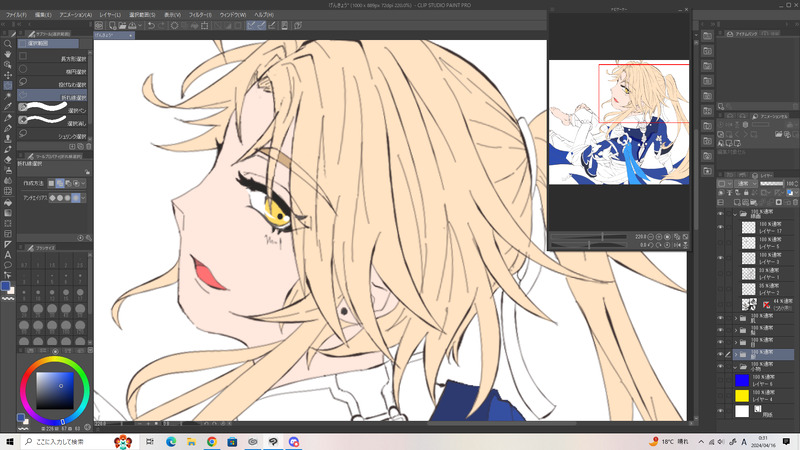The width and height of the screenshot is (800, 450).
Task: Collapse the top line-art layer folder
Action: click(x=735, y=214)
